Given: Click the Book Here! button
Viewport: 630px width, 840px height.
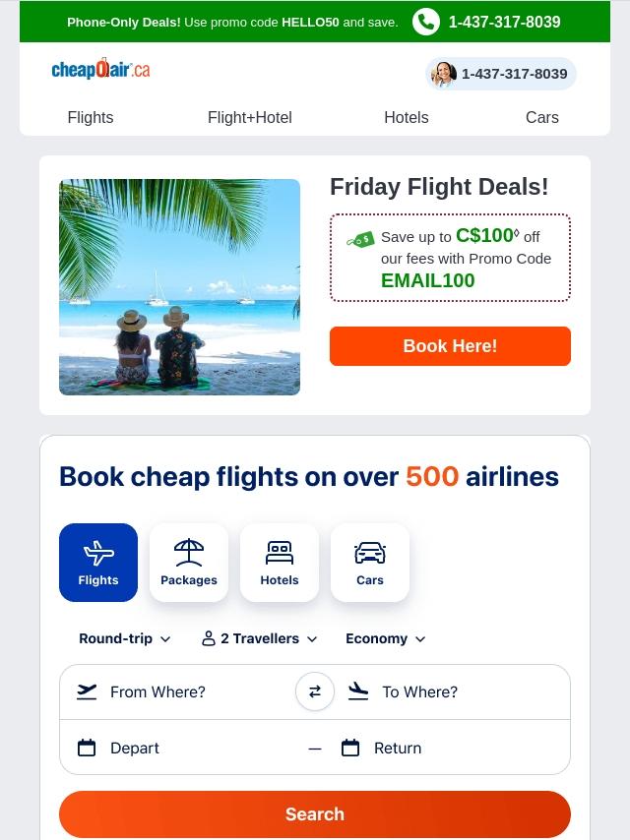Looking at the screenshot, I should click(x=451, y=346).
